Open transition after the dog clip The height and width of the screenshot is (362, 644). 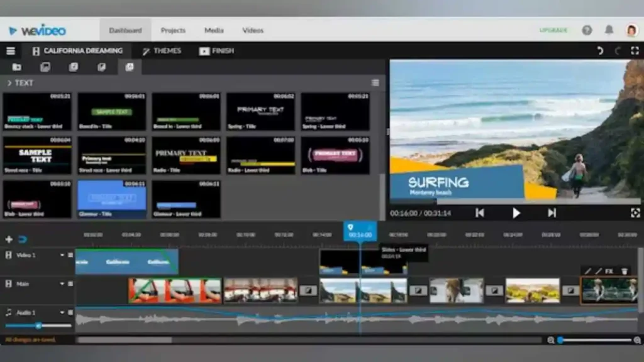(494, 290)
